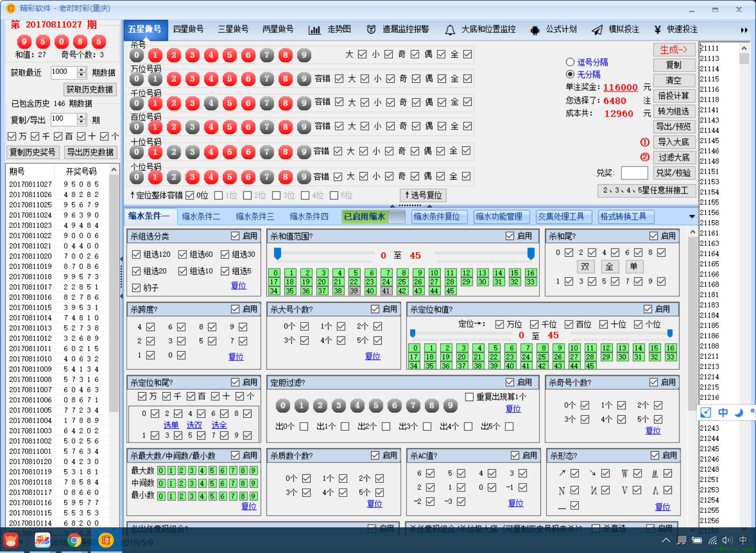Open dropdown arrow after 格式转换工具
This screenshot has width=756, height=553.
click(692, 217)
